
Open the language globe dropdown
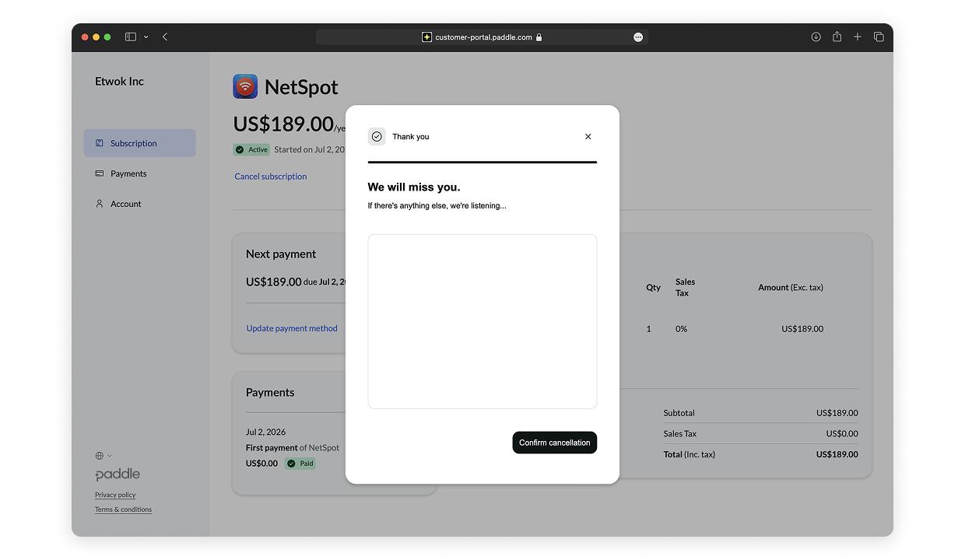[104, 456]
